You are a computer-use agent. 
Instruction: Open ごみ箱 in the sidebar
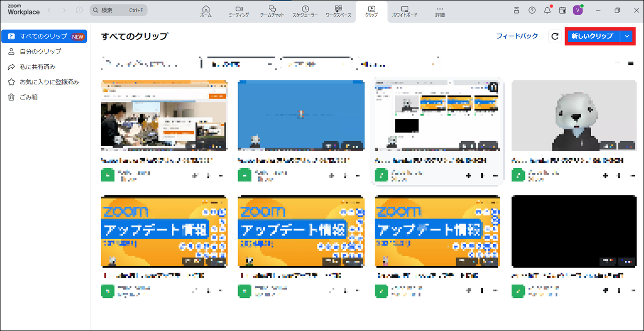[x=44, y=97]
